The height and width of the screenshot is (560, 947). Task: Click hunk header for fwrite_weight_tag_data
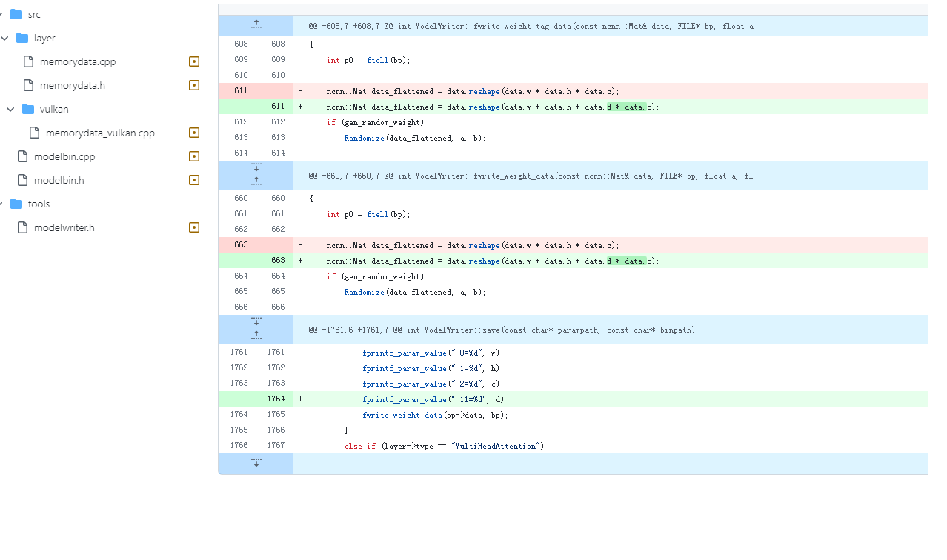531,26
